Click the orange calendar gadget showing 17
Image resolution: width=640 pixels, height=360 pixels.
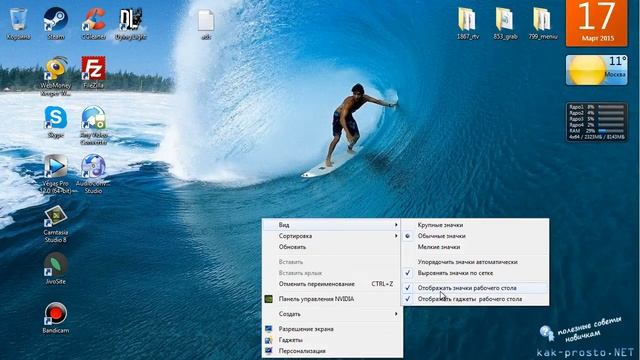pos(597,23)
